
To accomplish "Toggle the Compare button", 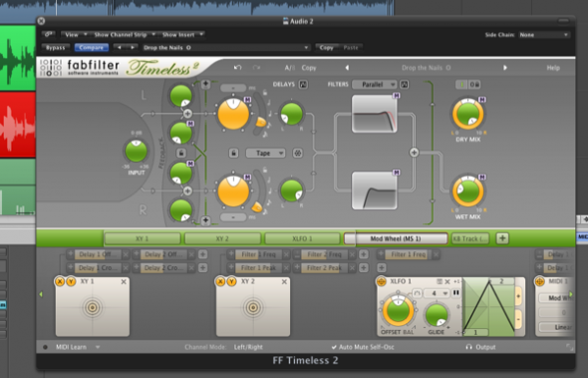I will pos(91,48).
